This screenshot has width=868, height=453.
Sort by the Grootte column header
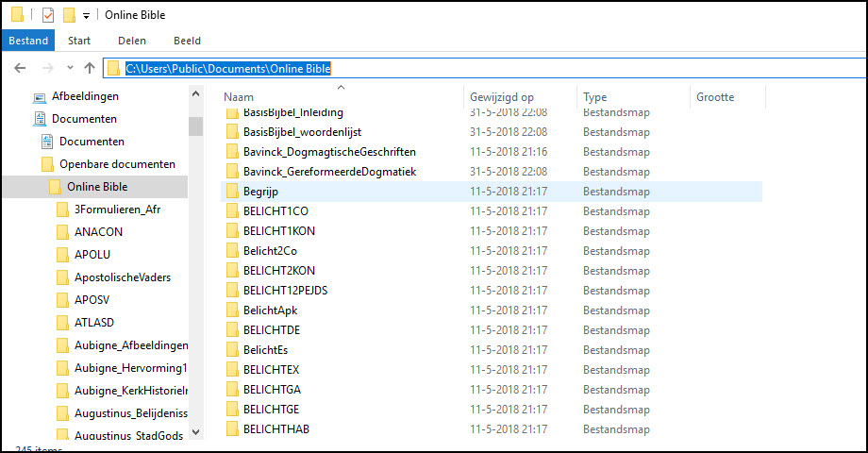pos(715,97)
